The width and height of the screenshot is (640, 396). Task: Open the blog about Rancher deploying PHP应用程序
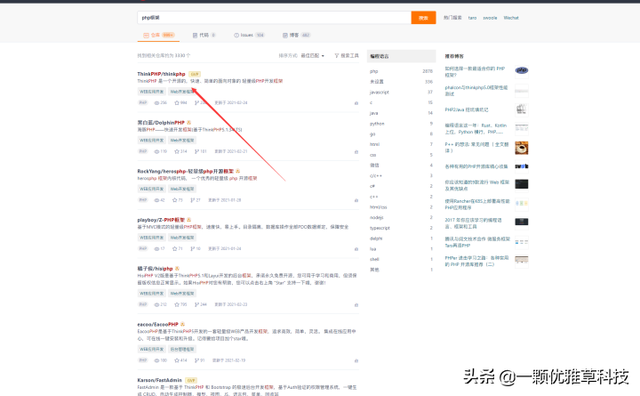point(477,204)
